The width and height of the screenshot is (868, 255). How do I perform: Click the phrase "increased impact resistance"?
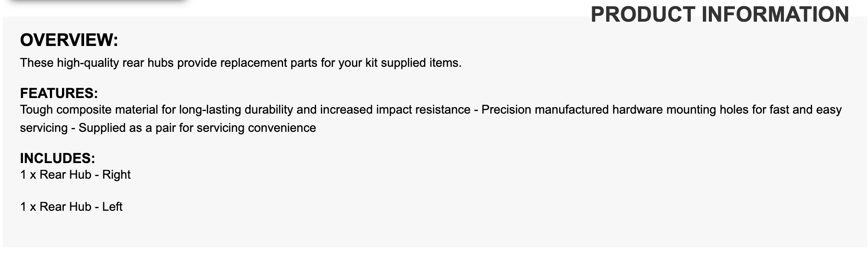pyautogui.click(x=395, y=110)
